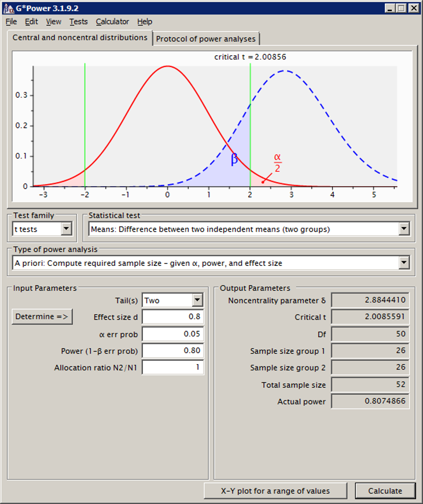Click the α err prob input field
The width and height of the screenshot is (423, 504).
[x=172, y=333]
